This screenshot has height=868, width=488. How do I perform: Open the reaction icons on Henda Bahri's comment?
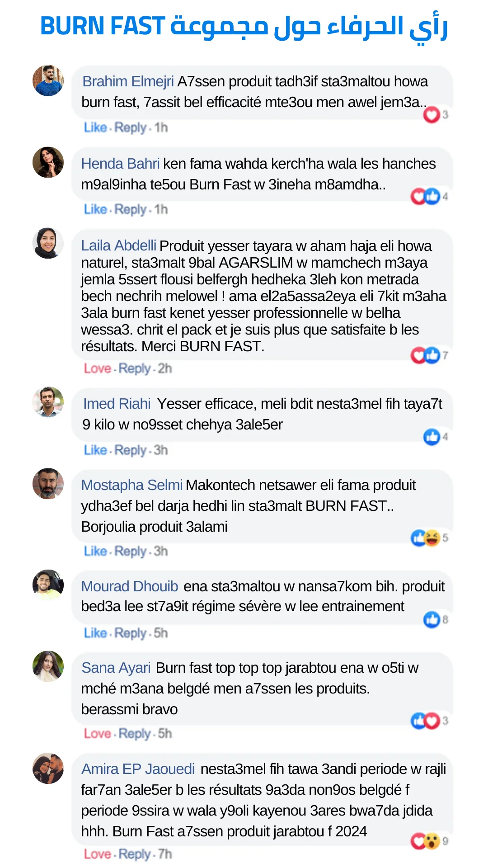click(425, 196)
